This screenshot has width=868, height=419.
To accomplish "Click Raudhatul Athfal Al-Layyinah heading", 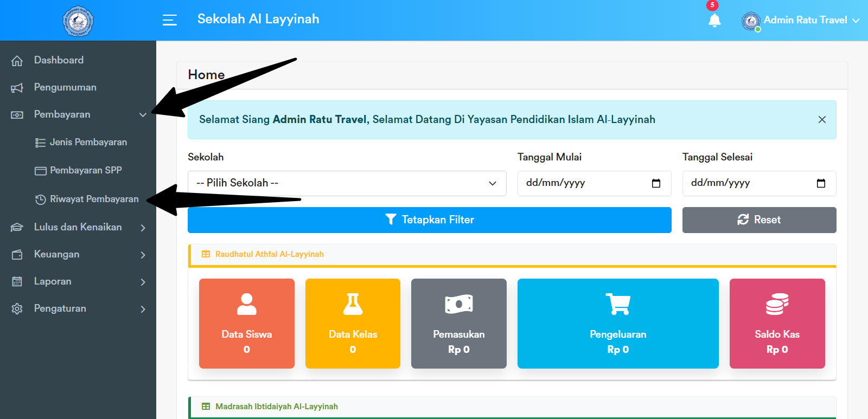I will click(x=270, y=254).
